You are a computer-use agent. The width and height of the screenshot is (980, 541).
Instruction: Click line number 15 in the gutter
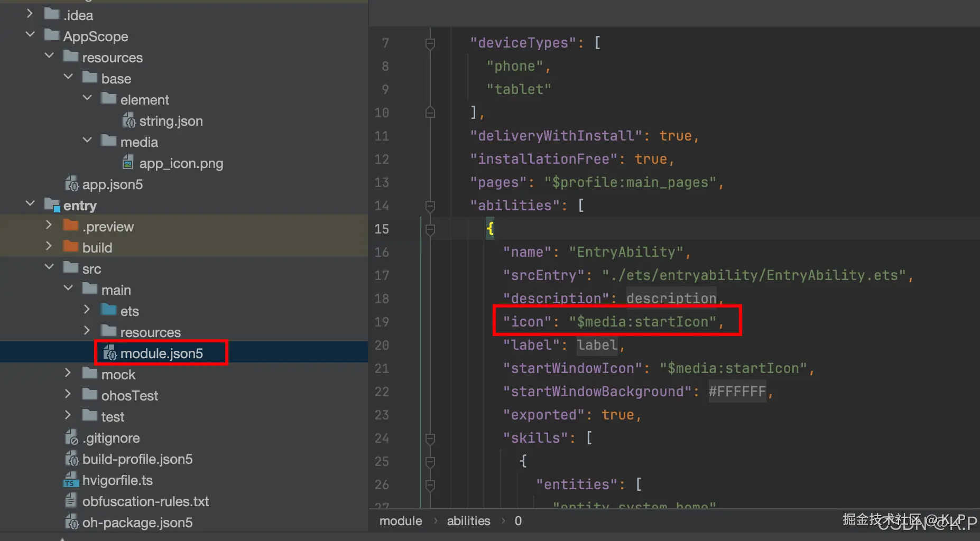[x=382, y=229]
